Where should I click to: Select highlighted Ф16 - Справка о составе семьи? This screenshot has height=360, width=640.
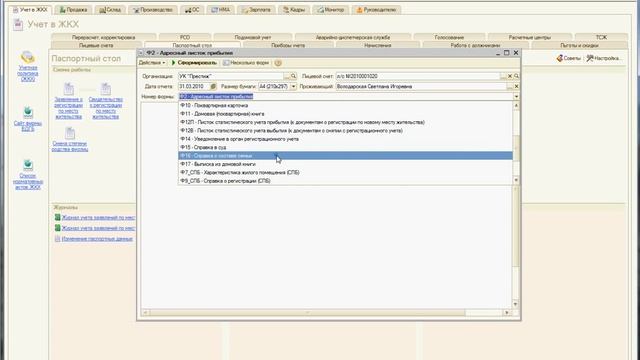point(345,156)
